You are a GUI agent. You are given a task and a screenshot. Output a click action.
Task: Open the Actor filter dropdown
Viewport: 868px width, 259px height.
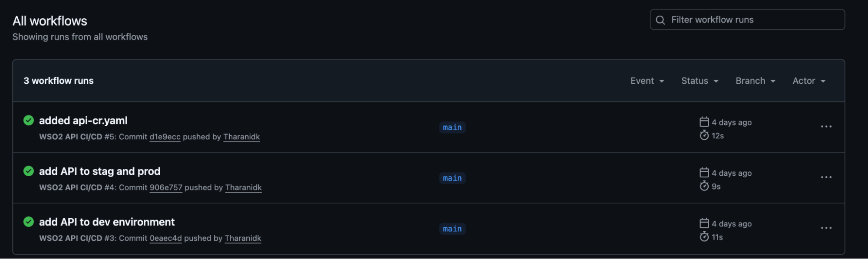(x=808, y=81)
